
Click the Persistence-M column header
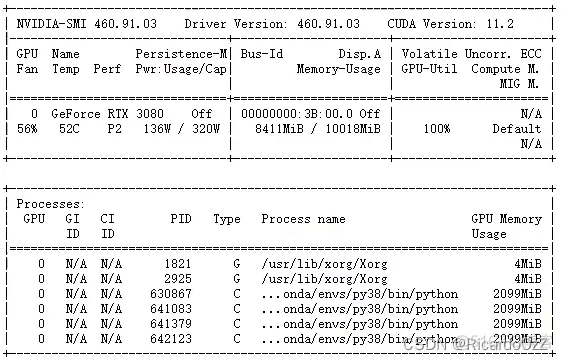click(181, 54)
